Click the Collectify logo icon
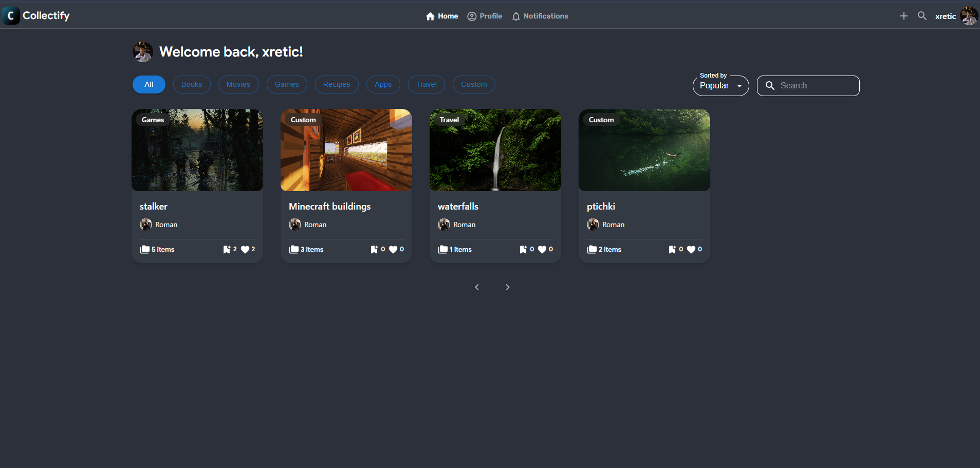Viewport: 980px width, 468px height. pyautogui.click(x=10, y=15)
